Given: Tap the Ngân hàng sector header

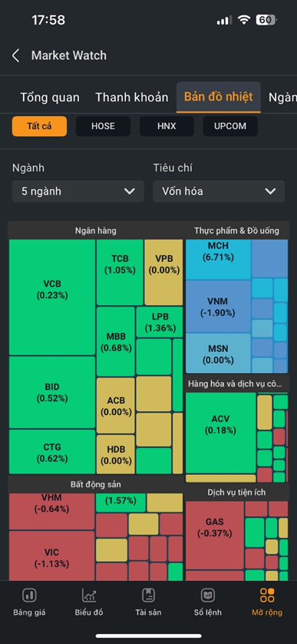Looking at the screenshot, I should point(96,231).
